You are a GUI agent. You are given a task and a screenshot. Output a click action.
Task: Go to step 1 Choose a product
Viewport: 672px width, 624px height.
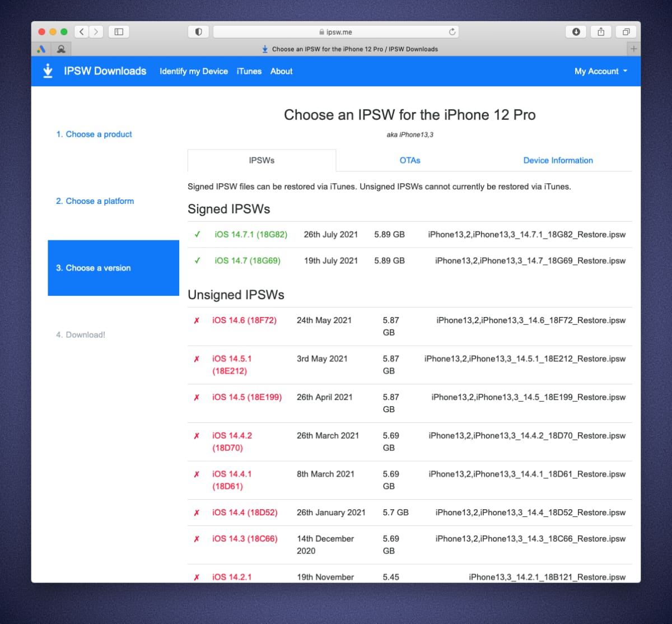94,134
